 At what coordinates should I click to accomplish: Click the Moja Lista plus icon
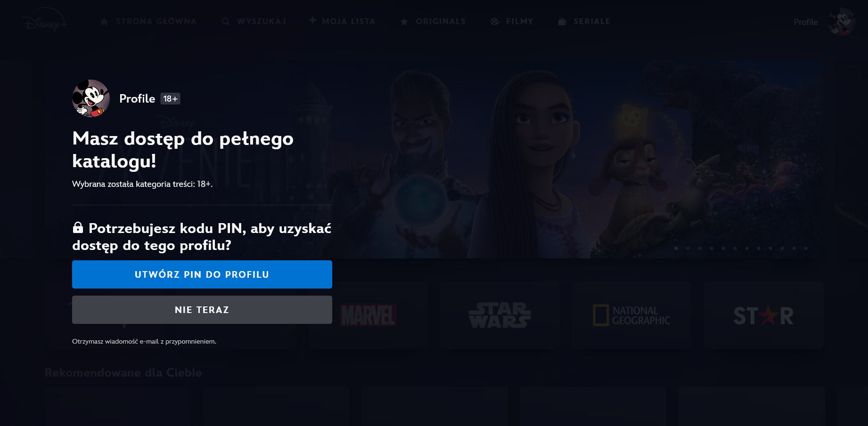[x=312, y=20]
